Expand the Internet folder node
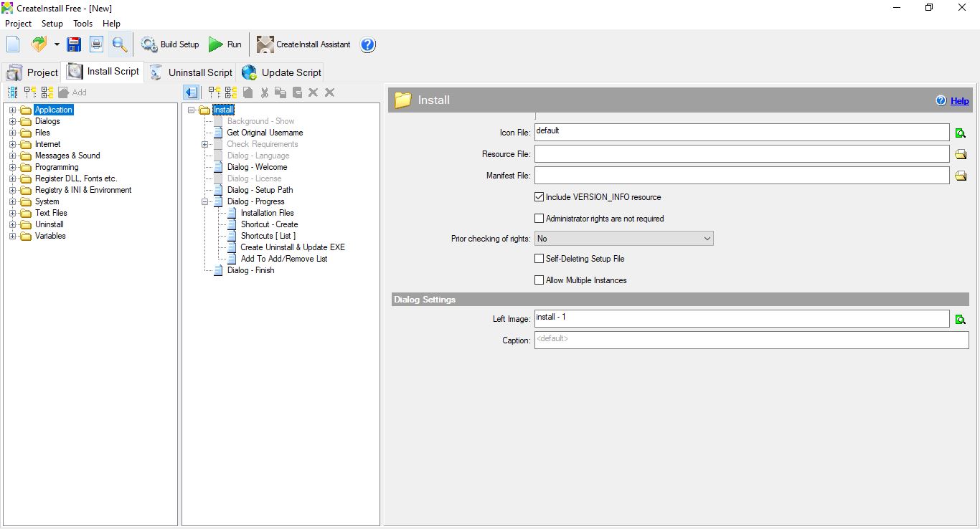Screen dimensions: 980x529 [x=12, y=144]
